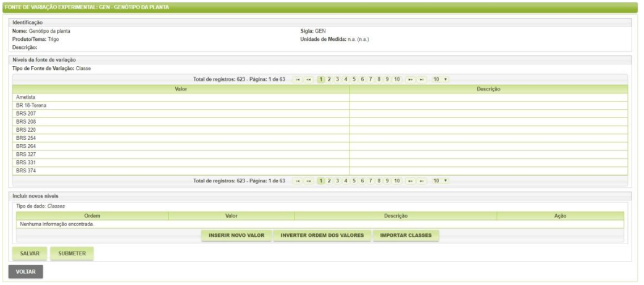
Task: Open rows-per-page dropdown in top paginator
Action: 440,79
